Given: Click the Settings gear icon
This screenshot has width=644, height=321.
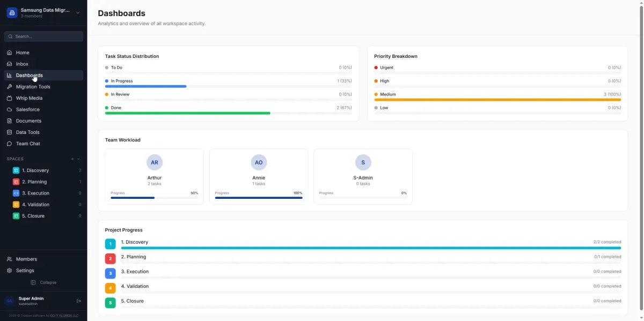Looking at the screenshot, I should click(x=9, y=271).
